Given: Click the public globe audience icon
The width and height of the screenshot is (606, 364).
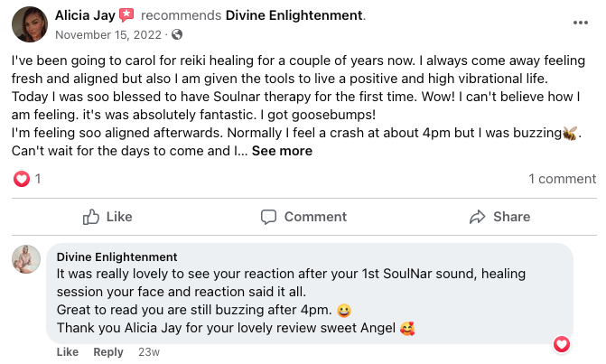Looking at the screenshot, I should pyautogui.click(x=176, y=35).
